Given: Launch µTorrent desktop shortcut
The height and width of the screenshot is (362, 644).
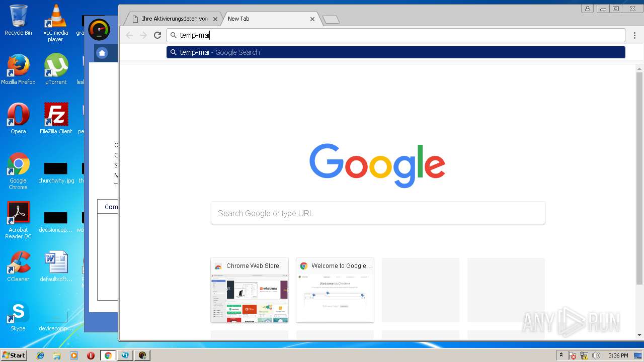Looking at the screenshot, I should (55, 69).
